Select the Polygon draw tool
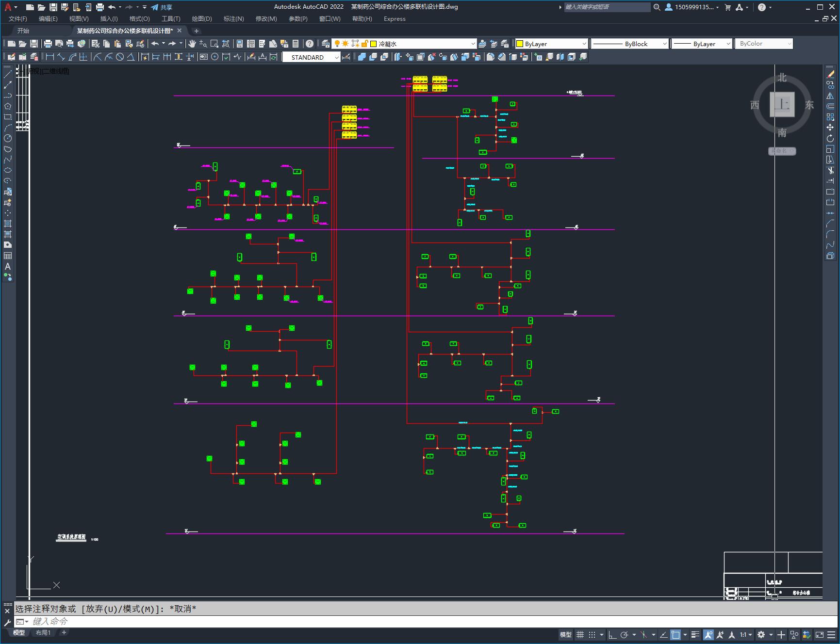Screen dimensions: 840x644 coord(8,106)
